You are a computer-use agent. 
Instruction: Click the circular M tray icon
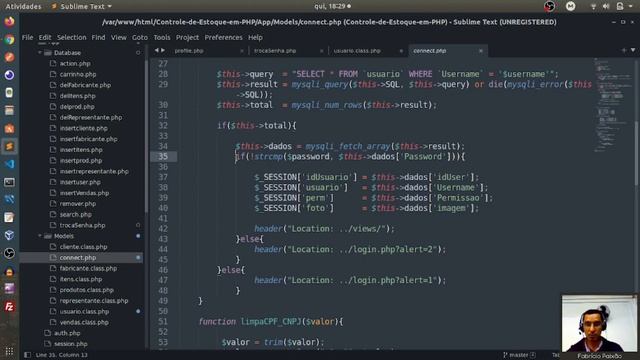pyautogui.click(x=571, y=6)
